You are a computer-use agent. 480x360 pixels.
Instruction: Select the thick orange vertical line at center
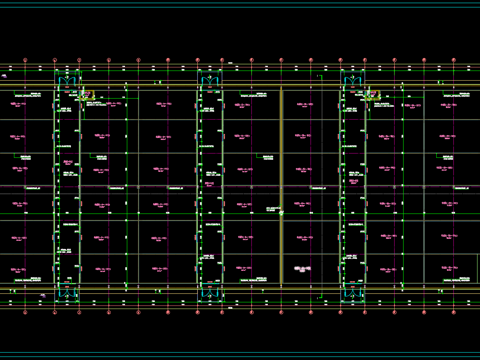281,186
